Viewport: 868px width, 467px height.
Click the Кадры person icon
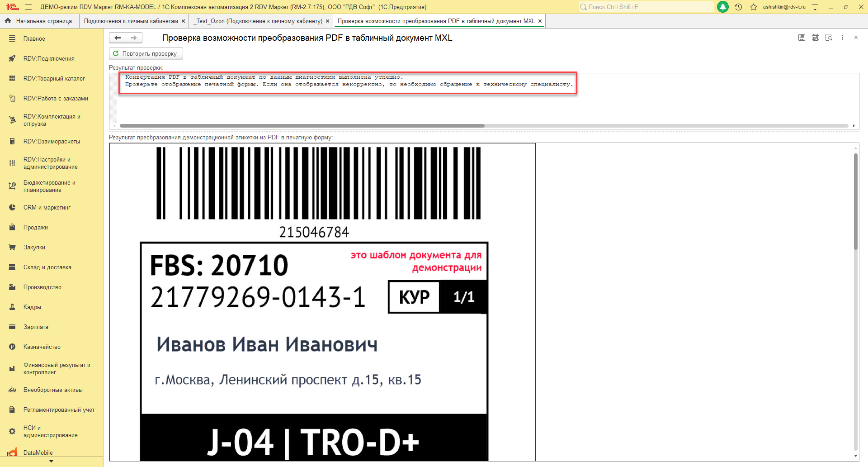coord(12,307)
